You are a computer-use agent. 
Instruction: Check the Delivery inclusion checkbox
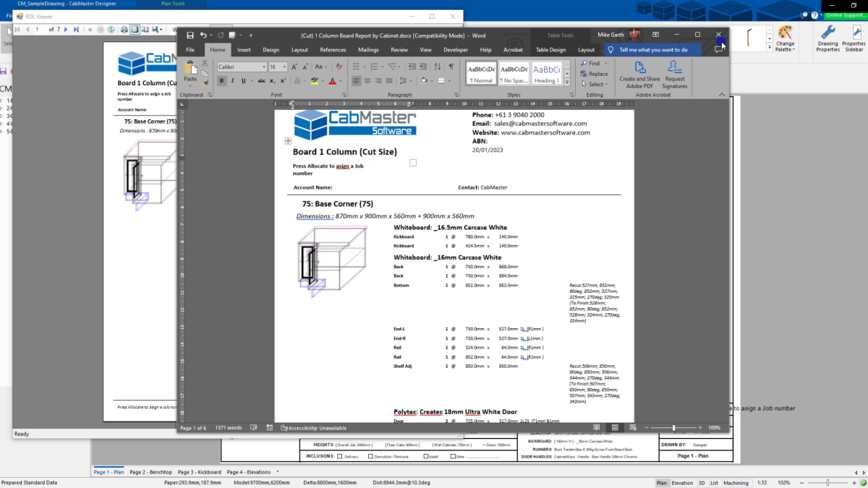pos(340,456)
